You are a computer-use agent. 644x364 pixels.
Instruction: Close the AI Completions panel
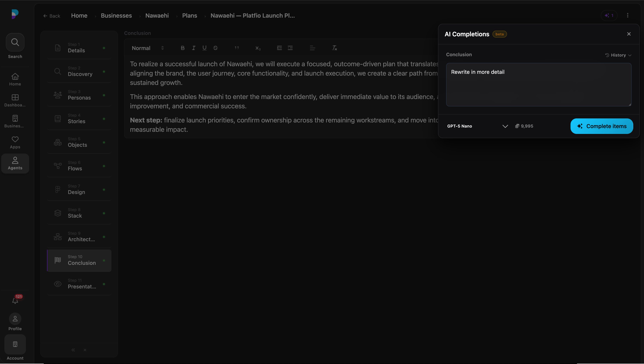tap(629, 34)
